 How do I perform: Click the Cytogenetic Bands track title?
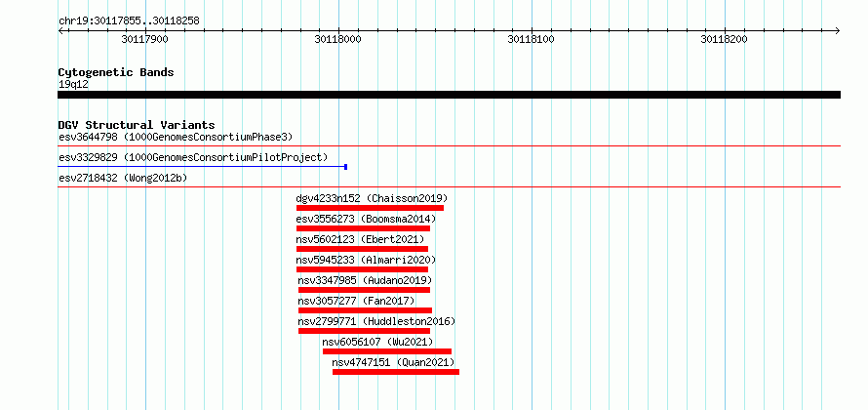[x=116, y=72]
